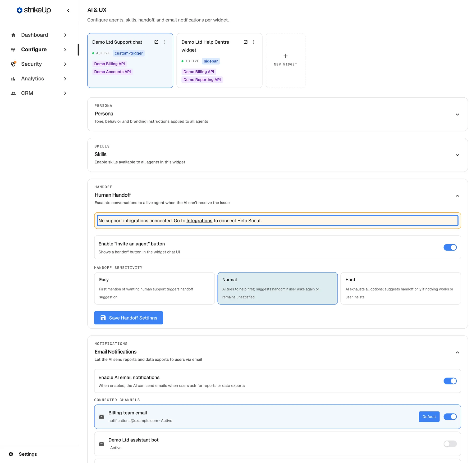The width and height of the screenshot is (476, 463).
Task: Click the plus icon for new widget
Action: pyautogui.click(x=286, y=56)
